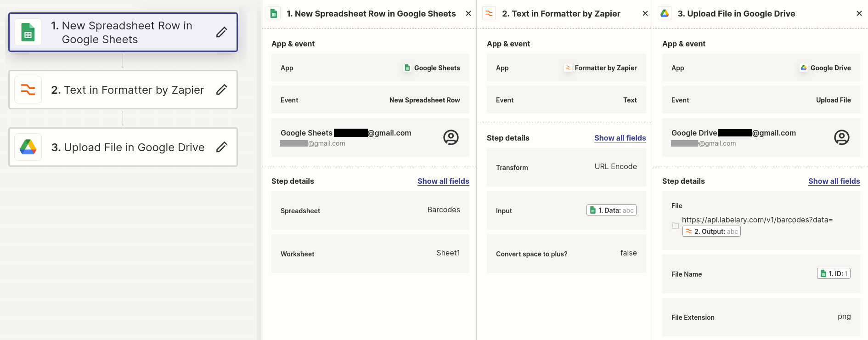
Task: Click Event value 'Upload File'
Action: [x=833, y=100]
